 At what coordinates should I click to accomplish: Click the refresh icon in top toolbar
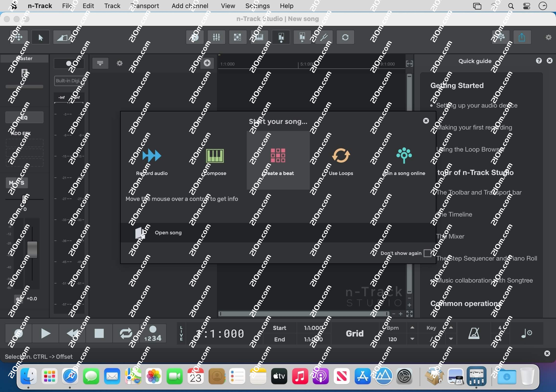coord(345,37)
